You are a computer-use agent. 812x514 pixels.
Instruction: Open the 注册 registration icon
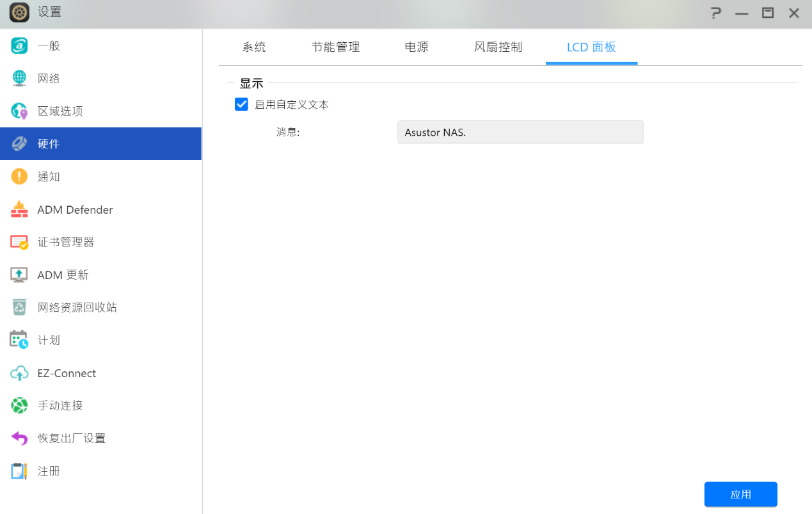19,471
